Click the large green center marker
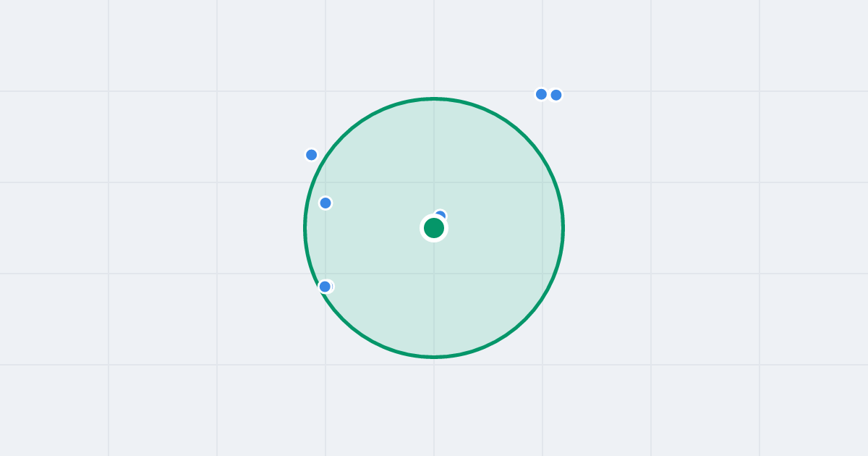Screen dimensions: 868x456 [434, 228]
